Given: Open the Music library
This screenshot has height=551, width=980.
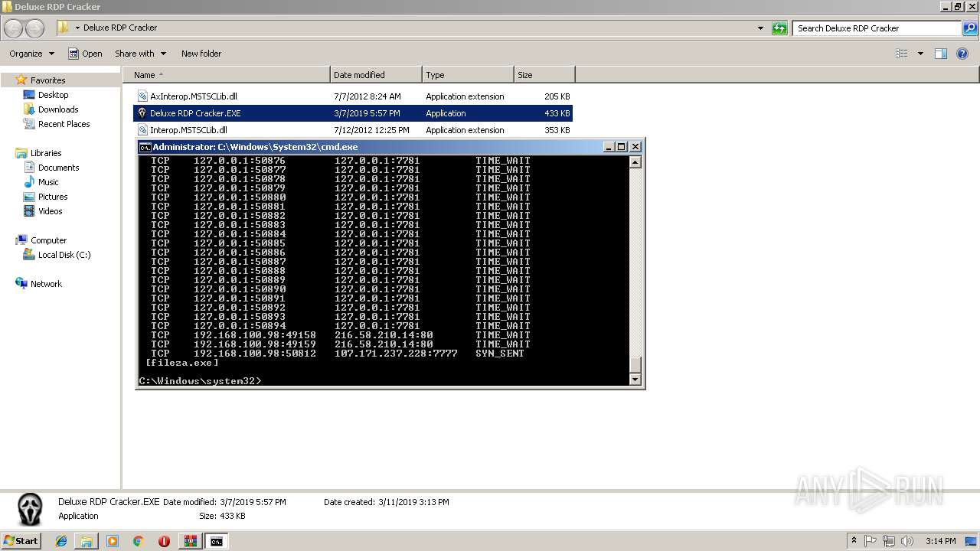Looking at the screenshot, I should coord(48,182).
